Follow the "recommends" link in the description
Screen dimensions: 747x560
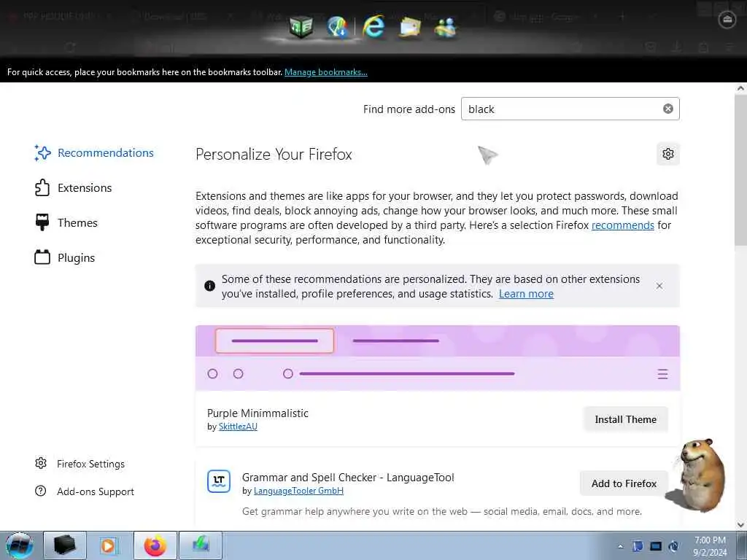click(x=623, y=225)
